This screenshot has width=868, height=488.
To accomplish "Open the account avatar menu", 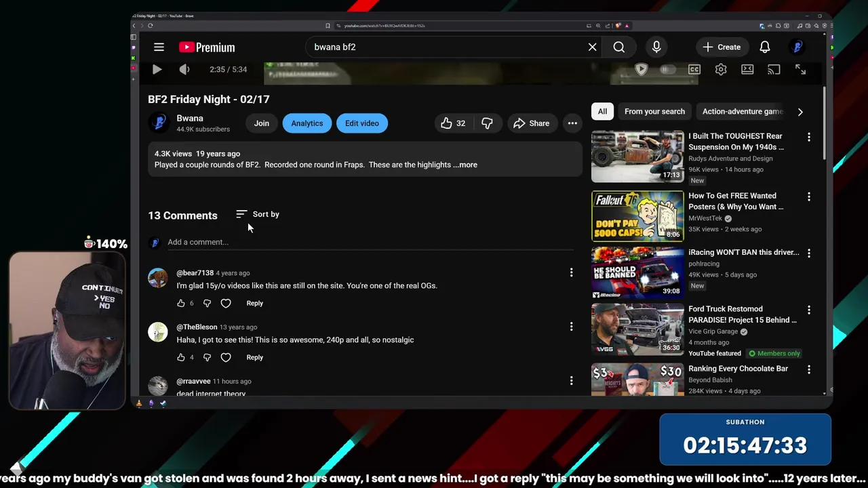I will [797, 47].
